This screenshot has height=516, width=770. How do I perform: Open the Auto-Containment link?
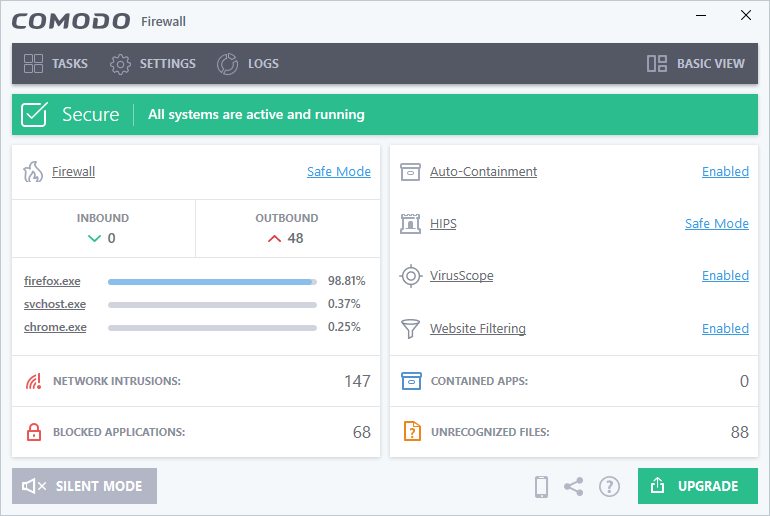484,172
